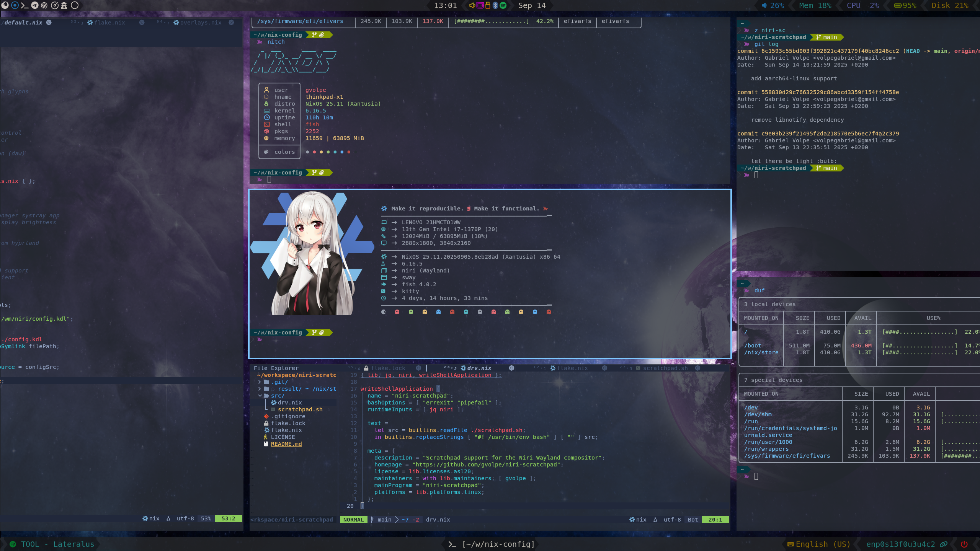Screen dimensions: 980x551
Task: Switch to the scratchpad.sh buffer tab
Action: 665,368
